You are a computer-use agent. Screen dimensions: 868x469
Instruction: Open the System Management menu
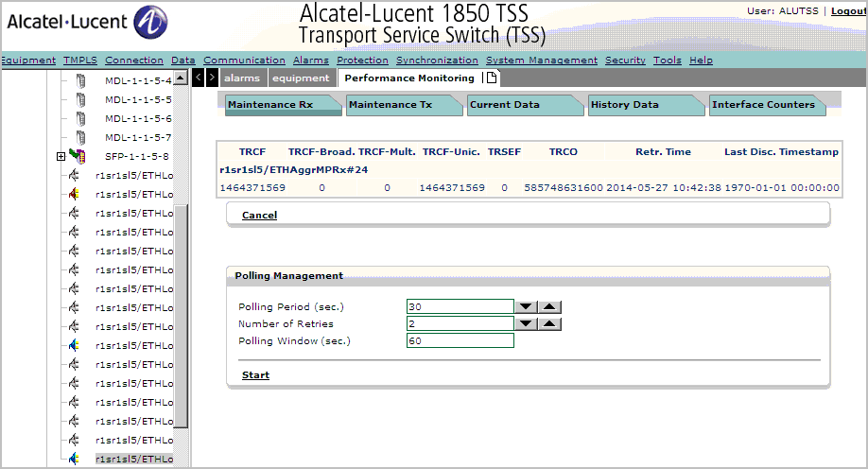(542, 60)
